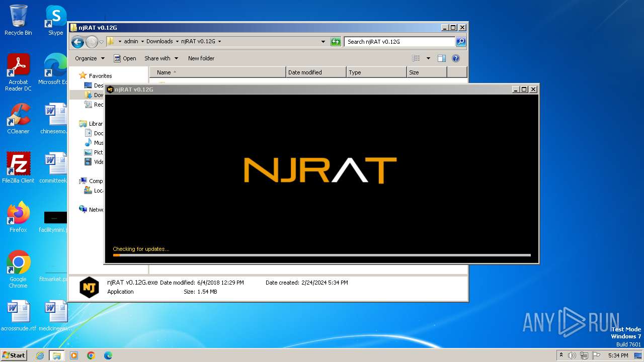Image resolution: width=644 pixels, height=362 pixels.
Task: Select Videos library in navigation pane
Action: tap(94, 162)
